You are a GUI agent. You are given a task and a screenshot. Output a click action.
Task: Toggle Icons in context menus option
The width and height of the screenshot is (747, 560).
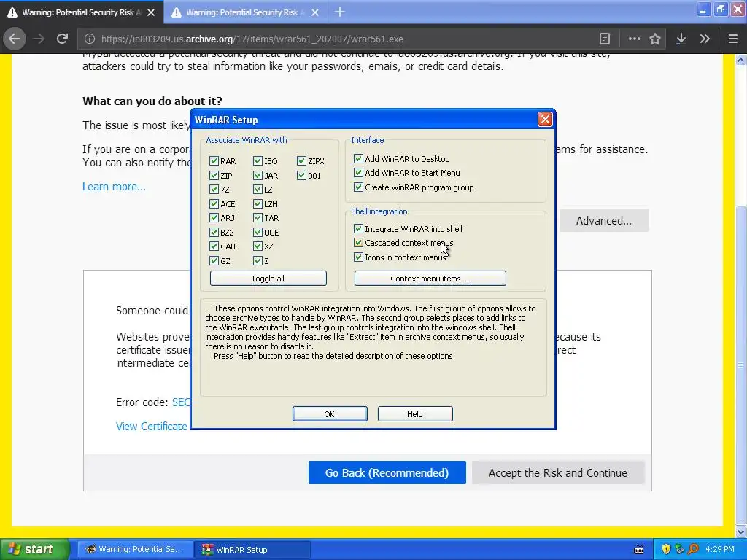coord(358,257)
